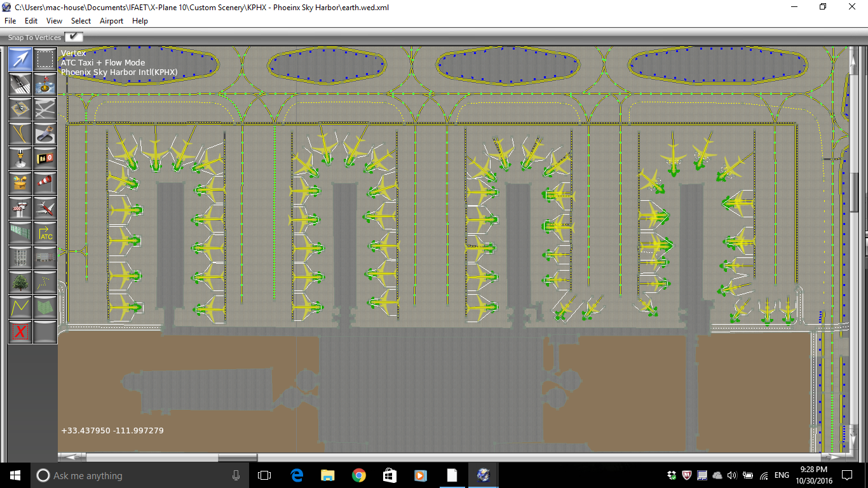868x488 pixels.
Task: Click the ENG language indicator
Action: 782,475
